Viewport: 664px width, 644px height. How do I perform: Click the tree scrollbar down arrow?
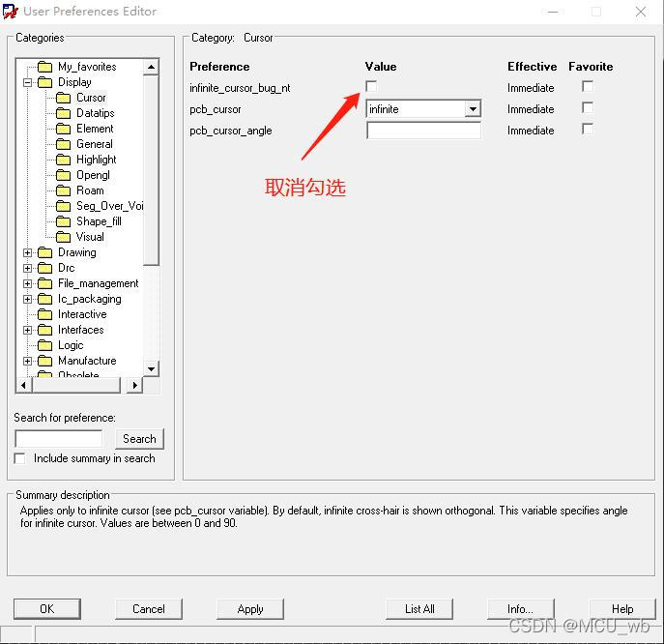[151, 368]
